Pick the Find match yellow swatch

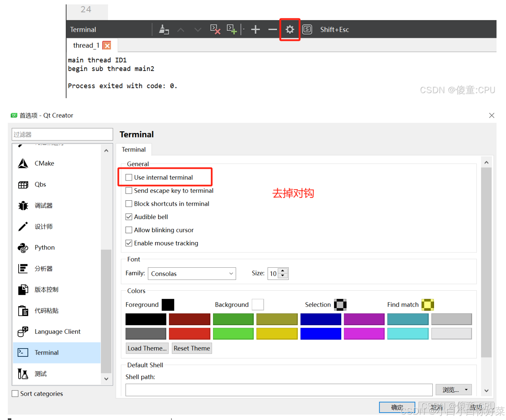tap(427, 305)
